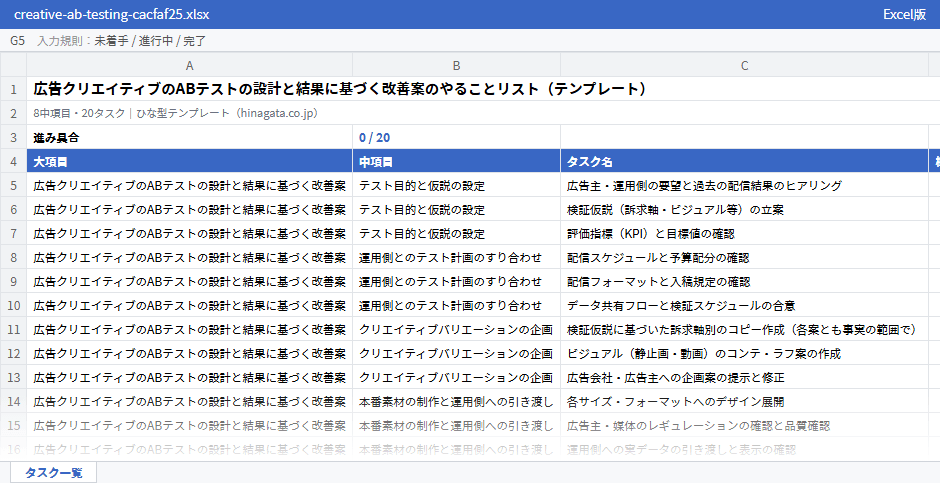The height and width of the screenshot is (483, 940).
Task: Select 配信スケジュールと予算配分の確認 cell
Action: (x=744, y=257)
